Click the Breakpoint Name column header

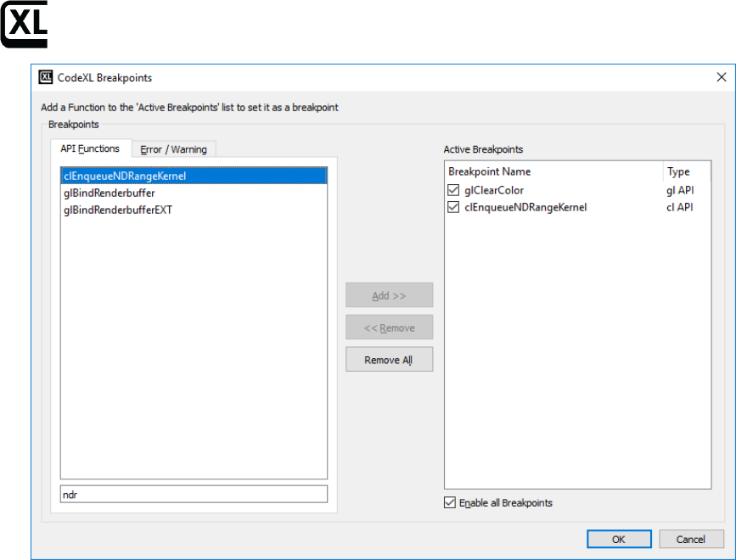[x=553, y=171]
